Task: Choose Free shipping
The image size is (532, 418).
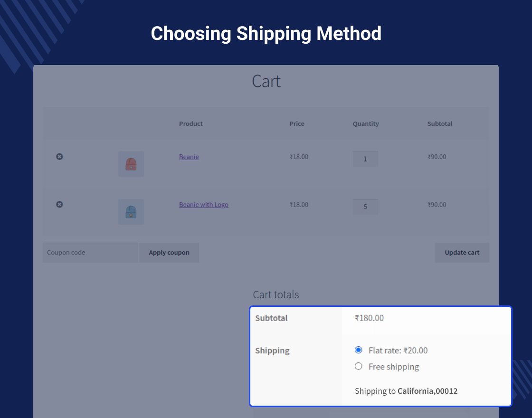Action: (358, 366)
